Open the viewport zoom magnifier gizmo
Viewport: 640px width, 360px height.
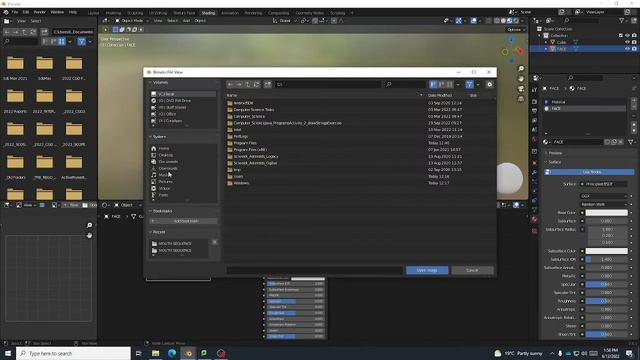521,69
